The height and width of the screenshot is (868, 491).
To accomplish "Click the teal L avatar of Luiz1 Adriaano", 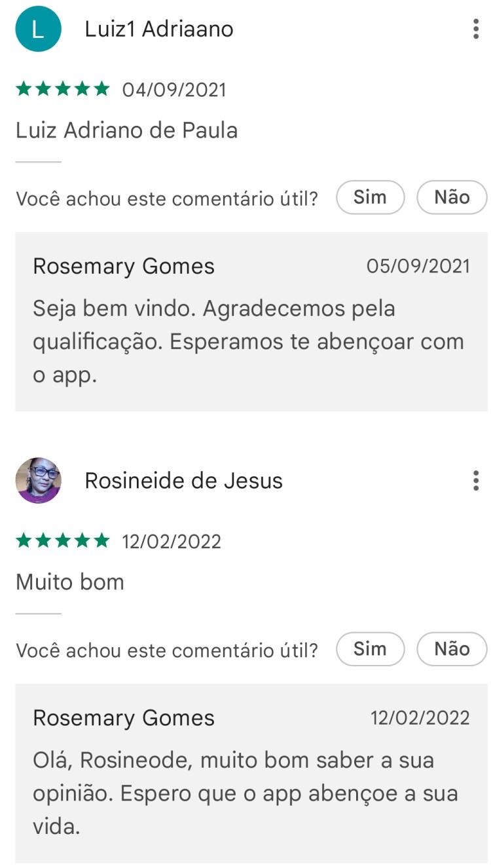I will tap(38, 29).
